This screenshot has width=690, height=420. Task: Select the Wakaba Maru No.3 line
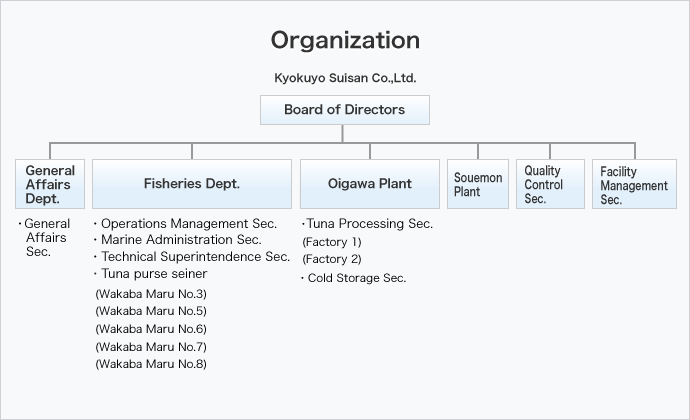coord(151,294)
